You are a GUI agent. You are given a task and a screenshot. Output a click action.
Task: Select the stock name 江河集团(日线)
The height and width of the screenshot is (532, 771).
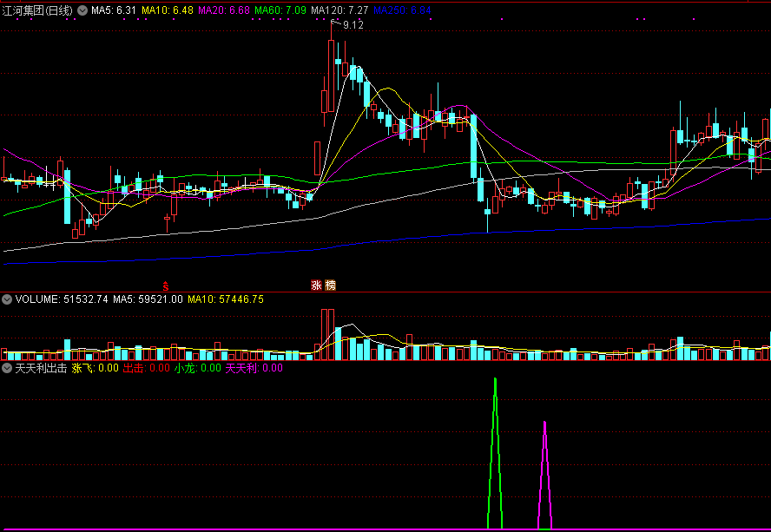37,10
